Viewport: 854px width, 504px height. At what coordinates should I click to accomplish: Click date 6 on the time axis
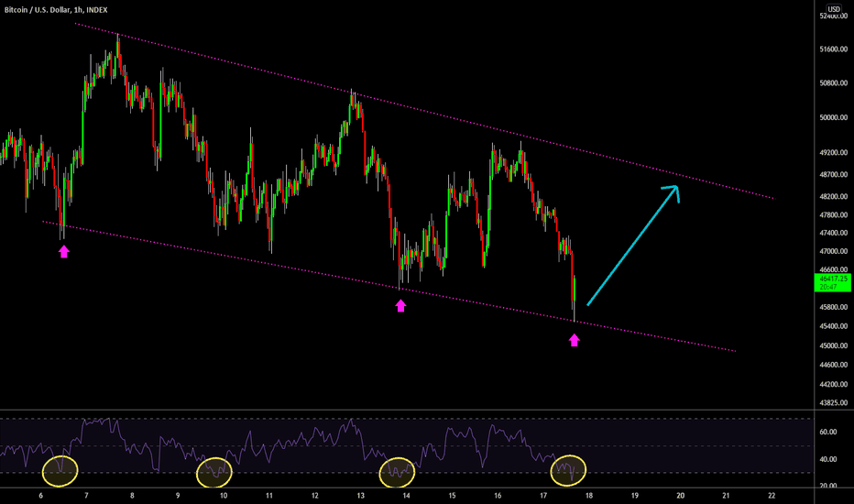(41, 496)
